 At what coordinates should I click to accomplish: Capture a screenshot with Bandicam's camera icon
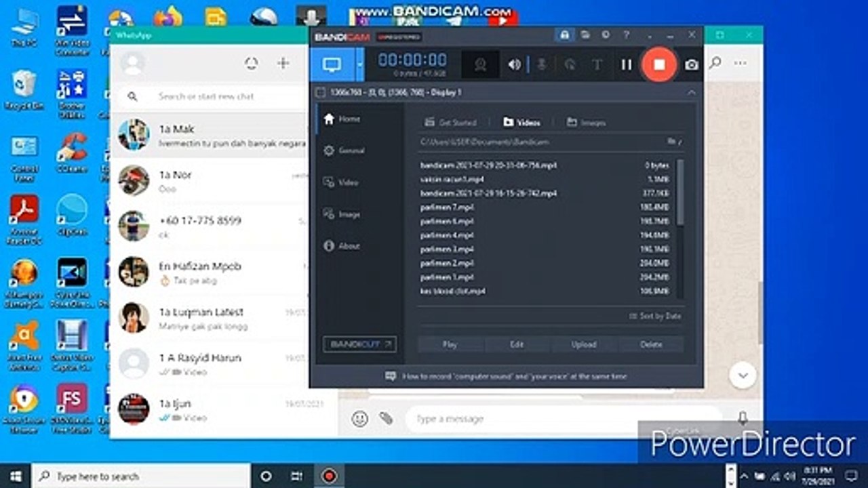click(692, 64)
